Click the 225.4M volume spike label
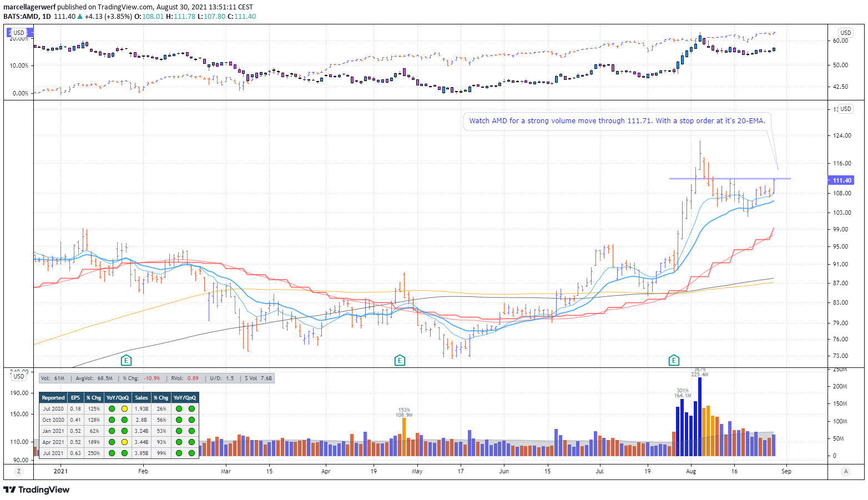 (699, 375)
